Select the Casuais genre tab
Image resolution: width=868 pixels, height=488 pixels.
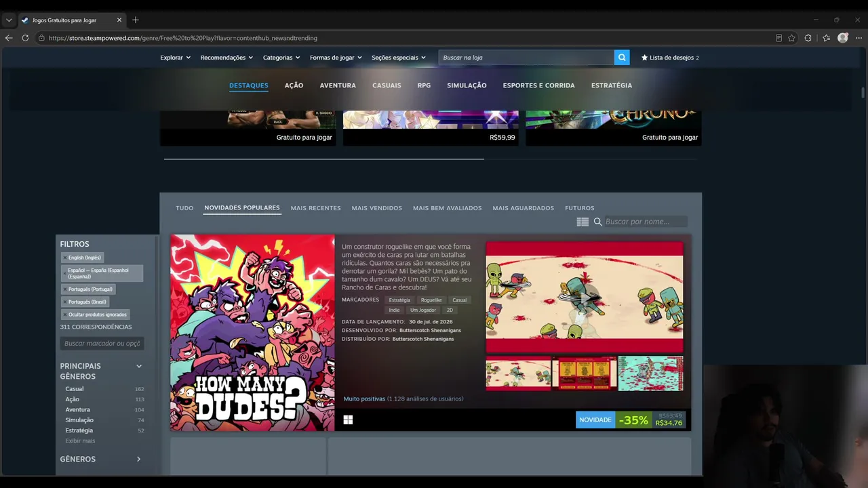[x=387, y=85]
